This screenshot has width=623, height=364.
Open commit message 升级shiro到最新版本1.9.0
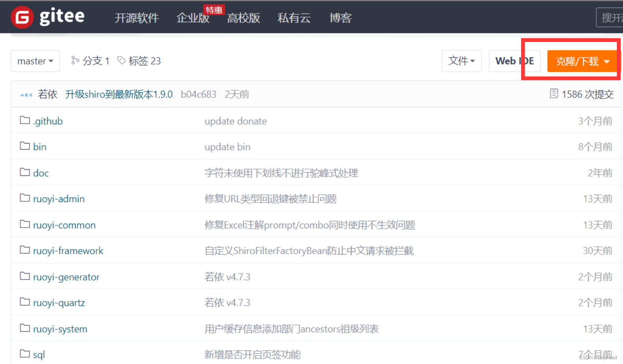click(x=119, y=94)
